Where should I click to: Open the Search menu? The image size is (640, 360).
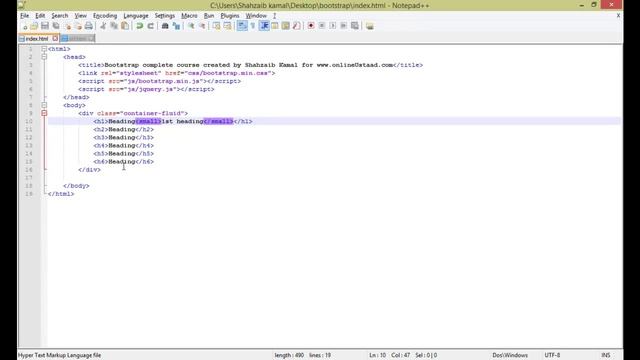pos(60,16)
